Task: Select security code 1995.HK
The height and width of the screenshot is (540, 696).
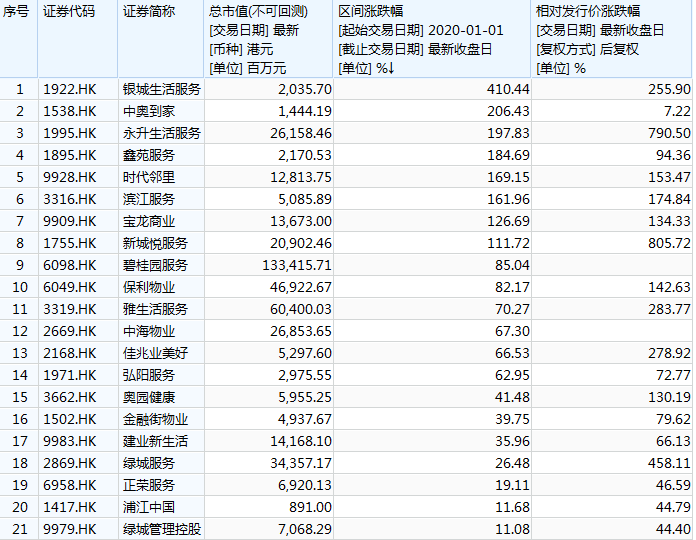Action: [70, 133]
